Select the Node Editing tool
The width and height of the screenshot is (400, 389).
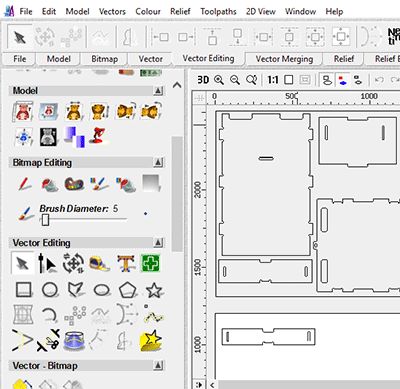(47, 263)
